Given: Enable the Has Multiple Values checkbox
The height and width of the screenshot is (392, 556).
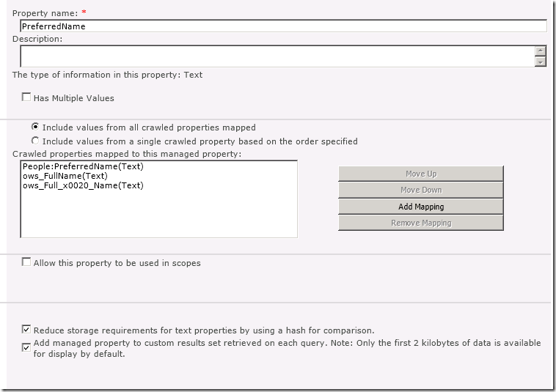Looking at the screenshot, I should point(26,97).
